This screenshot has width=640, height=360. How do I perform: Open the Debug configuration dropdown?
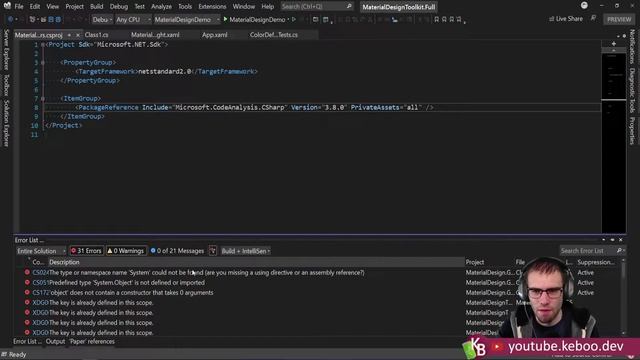point(102,19)
